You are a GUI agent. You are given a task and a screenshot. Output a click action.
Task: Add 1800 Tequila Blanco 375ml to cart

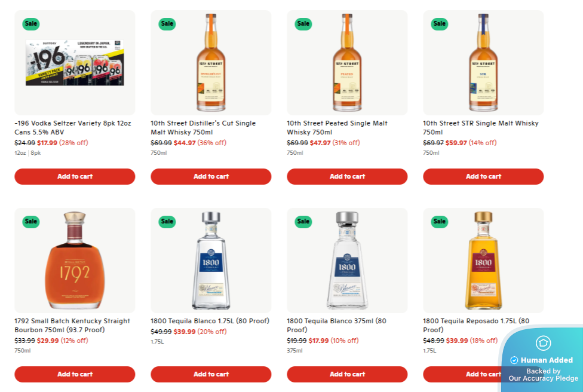(x=347, y=374)
